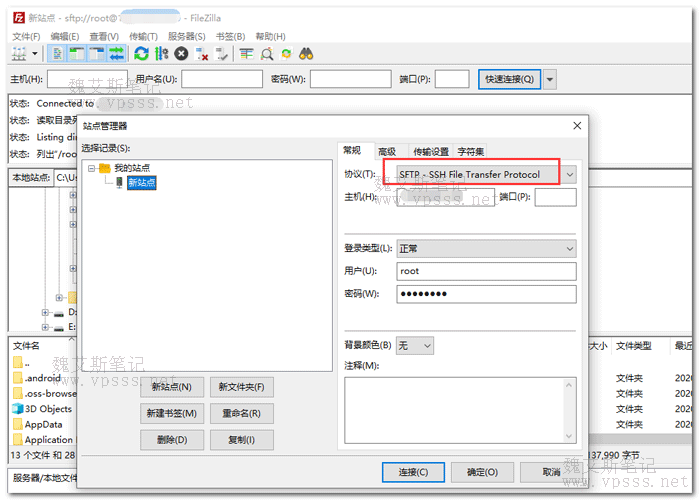The height and width of the screenshot is (501, 700).
Task: Toggle the local directory tree icon
Action: [x=77, y=54]
